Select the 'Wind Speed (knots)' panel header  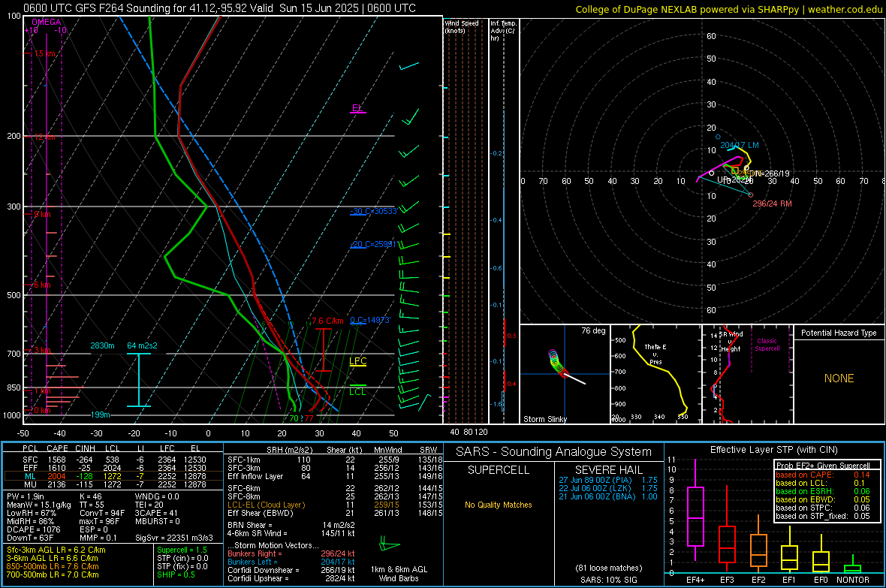462,26
